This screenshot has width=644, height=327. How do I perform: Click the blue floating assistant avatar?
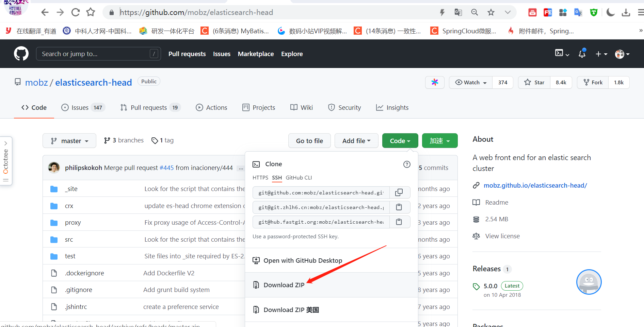pos(589,282)
